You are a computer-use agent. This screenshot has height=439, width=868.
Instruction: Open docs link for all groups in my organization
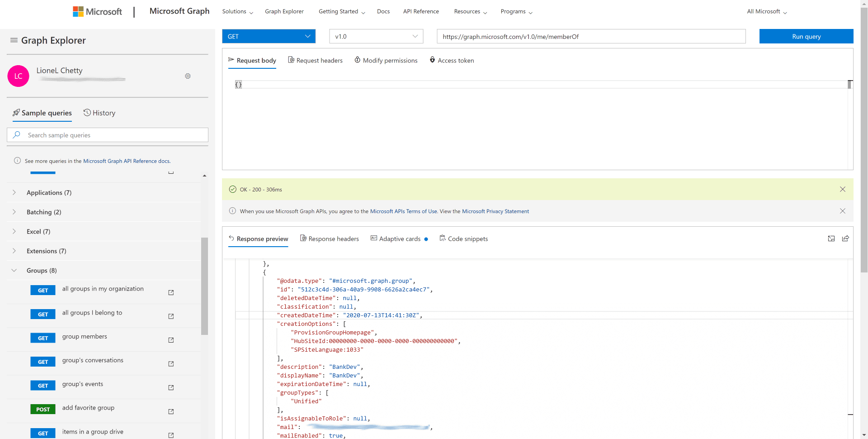pos(171,292)
